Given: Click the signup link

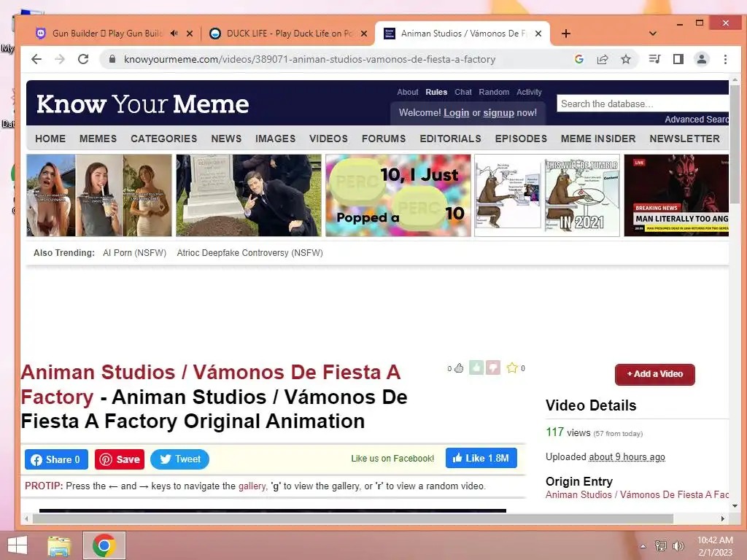Looking at the screenshot, I should [499, 113].
